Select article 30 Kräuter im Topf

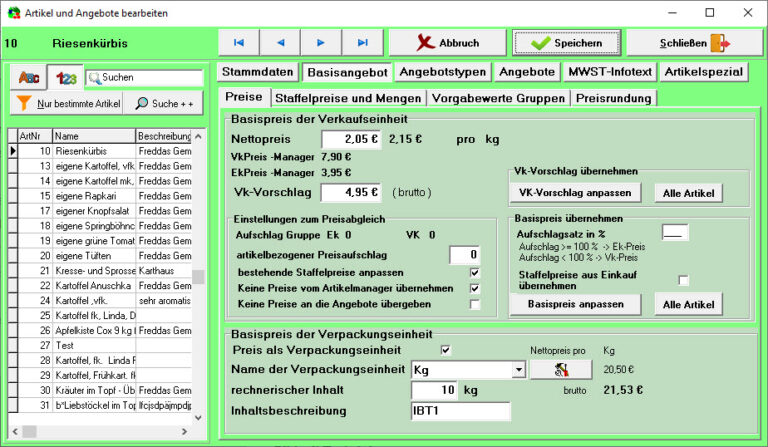click(x=100, y=390)
